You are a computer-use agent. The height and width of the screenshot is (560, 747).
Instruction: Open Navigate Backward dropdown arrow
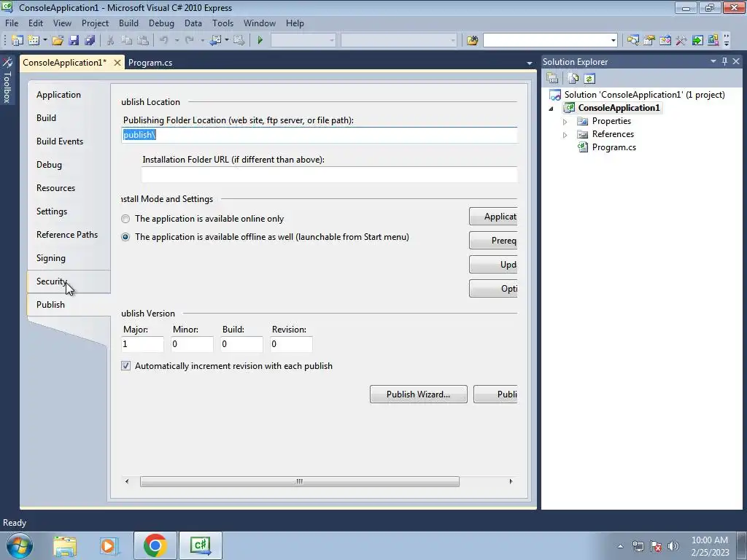(227, 40)
